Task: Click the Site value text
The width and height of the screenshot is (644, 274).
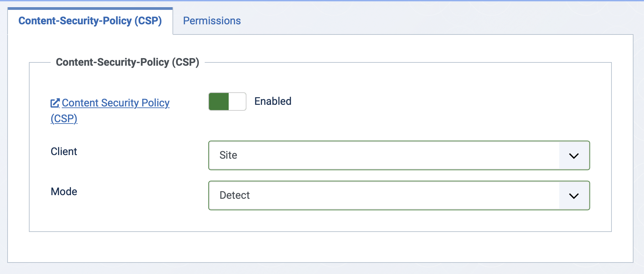Action: (x=228, y=155)
